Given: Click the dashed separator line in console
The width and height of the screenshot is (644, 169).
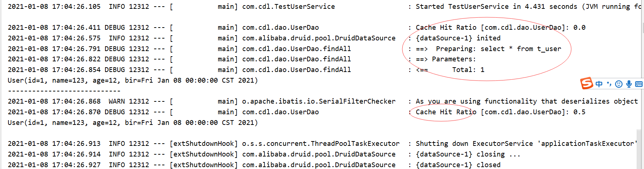Looking at the screenshot, I should point(64,91).
